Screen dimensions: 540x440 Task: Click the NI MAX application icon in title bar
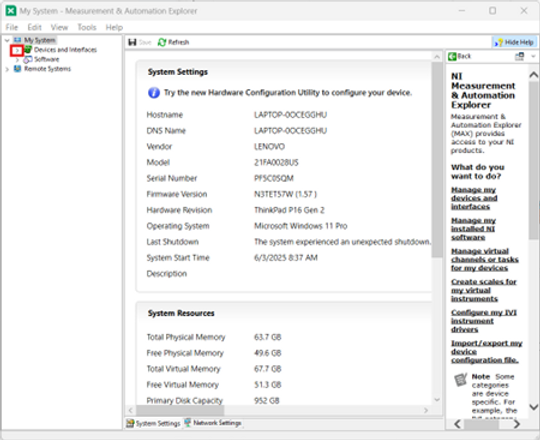pos(11,11)
